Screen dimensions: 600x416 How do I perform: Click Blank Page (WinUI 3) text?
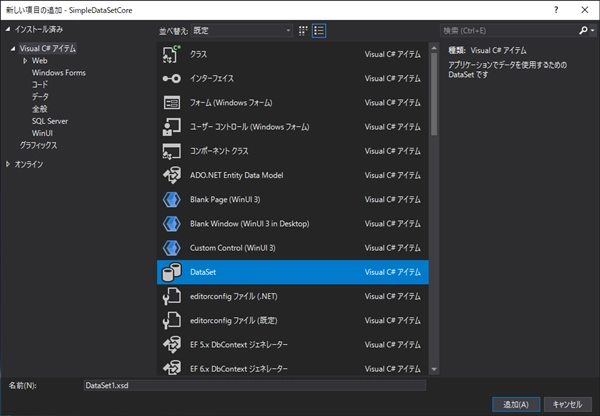click(225, 199)
